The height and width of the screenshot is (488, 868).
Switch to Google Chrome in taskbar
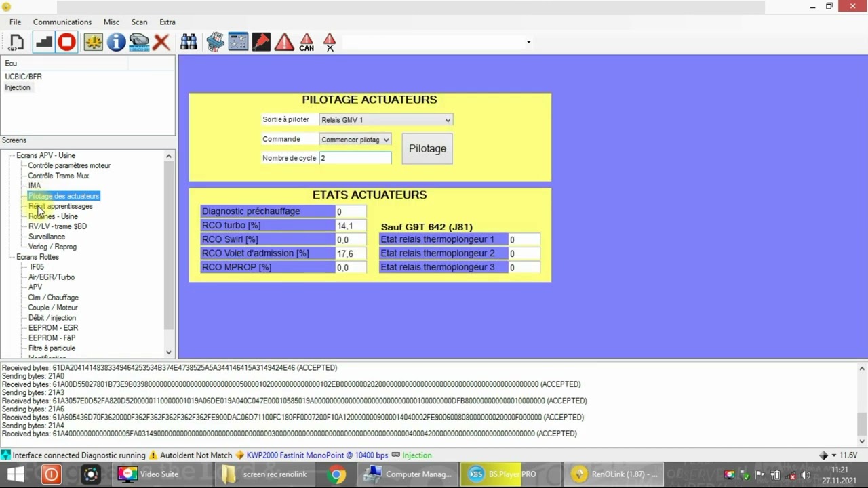[337, 474]
